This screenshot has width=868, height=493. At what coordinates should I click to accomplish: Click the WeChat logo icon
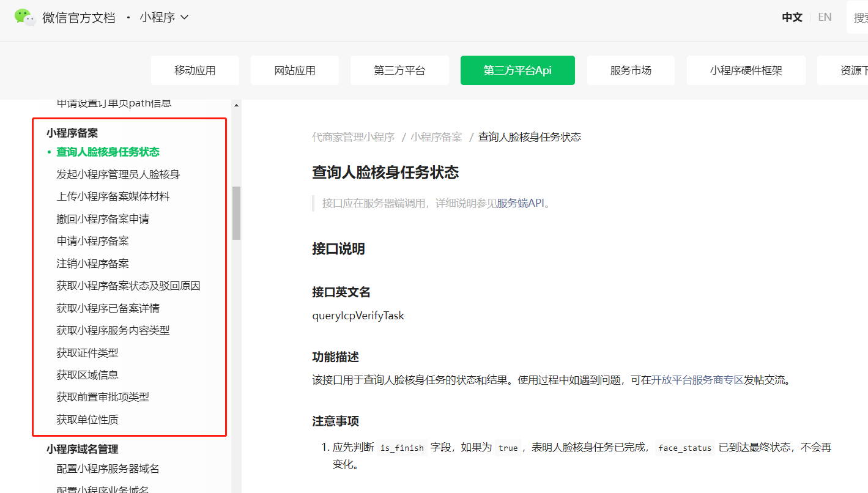click(26, 17)
